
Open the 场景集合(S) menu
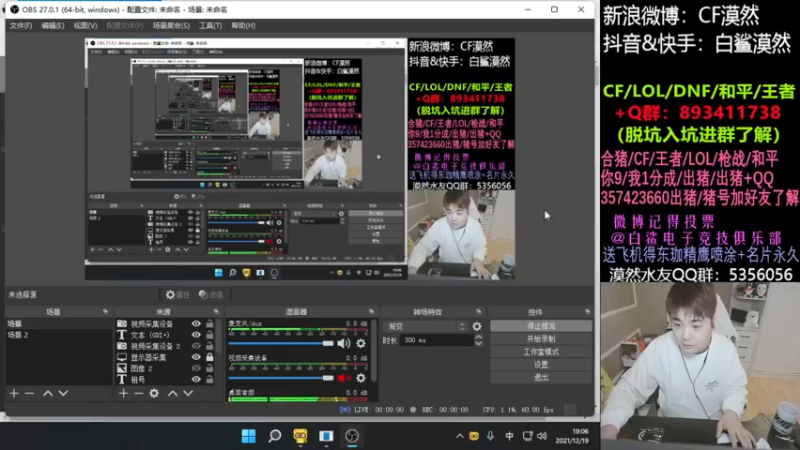click(x=171, y=26)
